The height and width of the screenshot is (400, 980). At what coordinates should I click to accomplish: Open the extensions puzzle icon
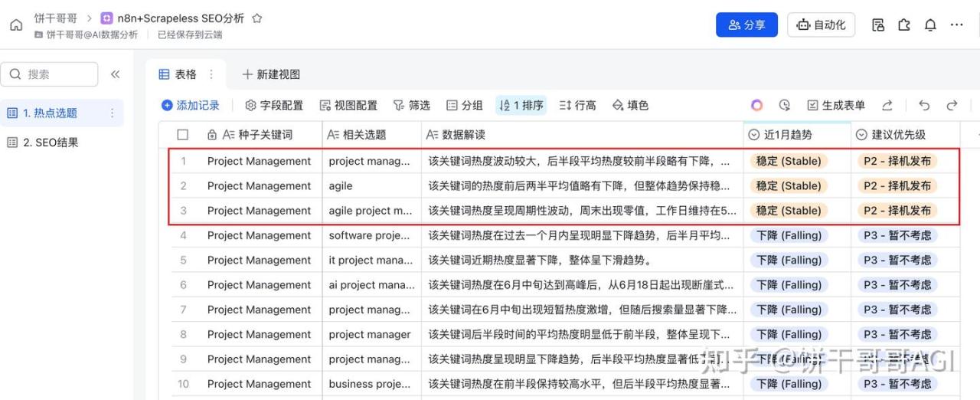(x=904, y=25)
